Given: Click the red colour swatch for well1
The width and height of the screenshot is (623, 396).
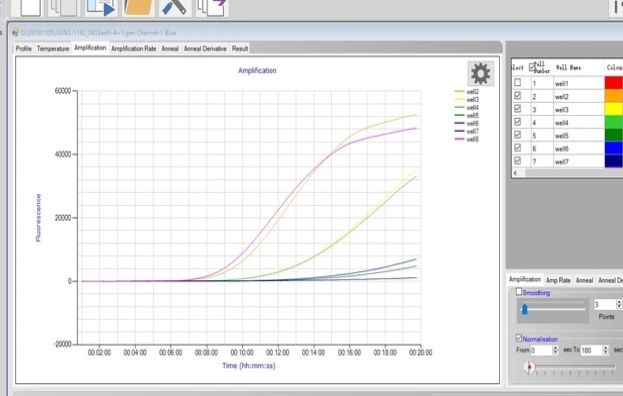Looking at the screenshot, I should click(x=614, y=83).
